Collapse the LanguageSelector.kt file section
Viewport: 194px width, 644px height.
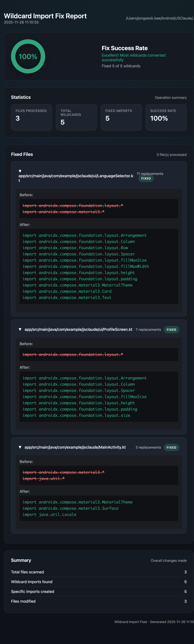[20, 171]
